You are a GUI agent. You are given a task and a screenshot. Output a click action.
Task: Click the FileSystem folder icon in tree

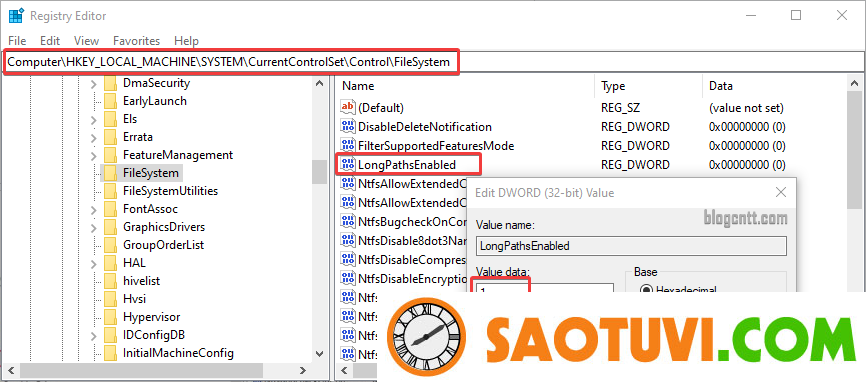pyautogui.click(x=111, y=173)
